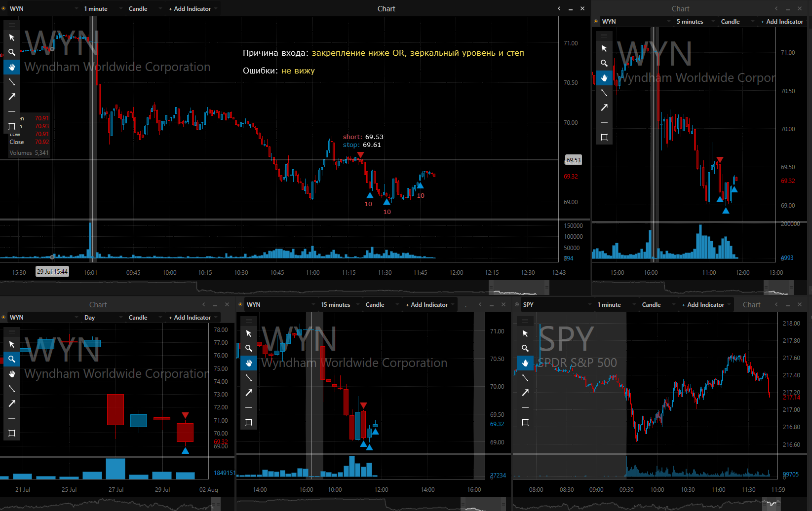Activate the hand pan tool in WYN 1 minute chart
812x511 pixels.
click(12, 67)
